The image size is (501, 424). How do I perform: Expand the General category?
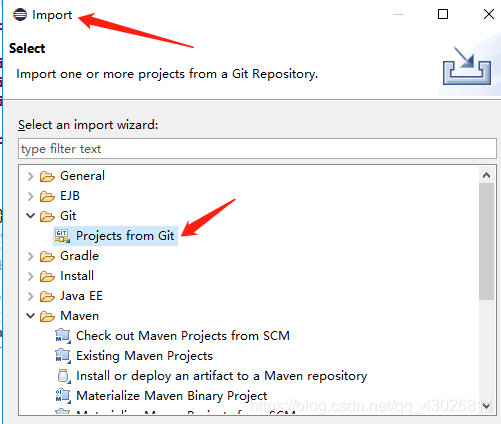pyautogui.click(x=30, y=176)
